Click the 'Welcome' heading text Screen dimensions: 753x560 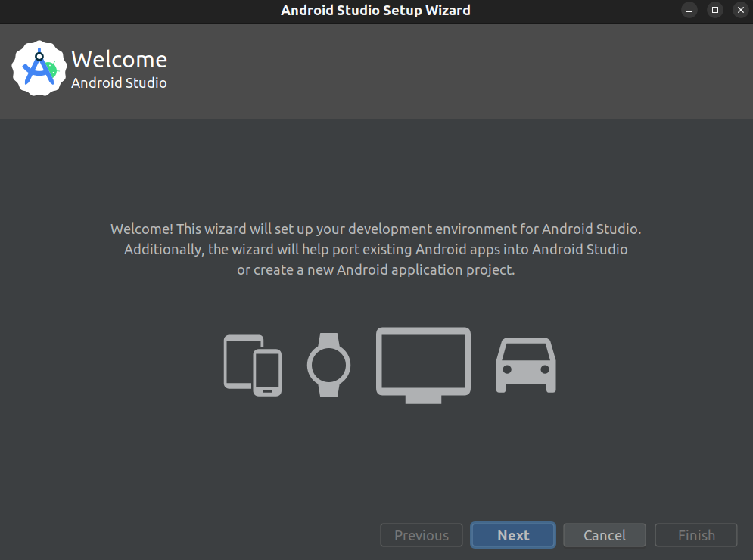tap(119, 60)
